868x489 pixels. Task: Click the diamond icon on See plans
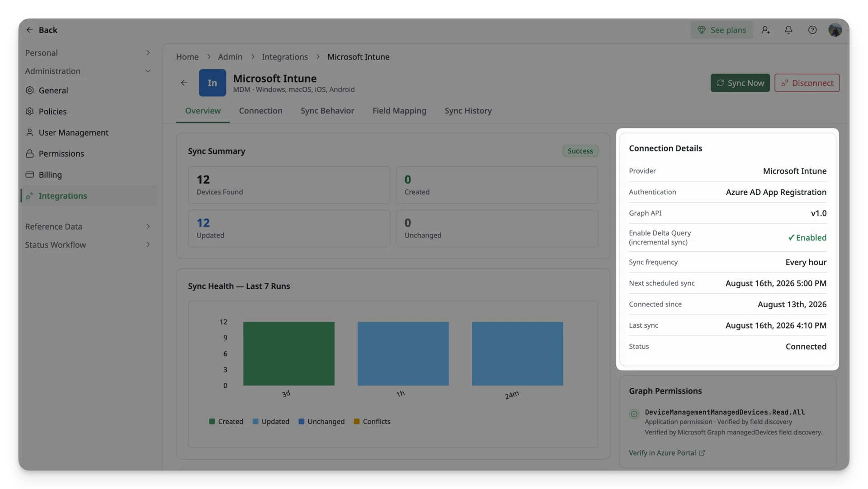click(x=702, y=30)
